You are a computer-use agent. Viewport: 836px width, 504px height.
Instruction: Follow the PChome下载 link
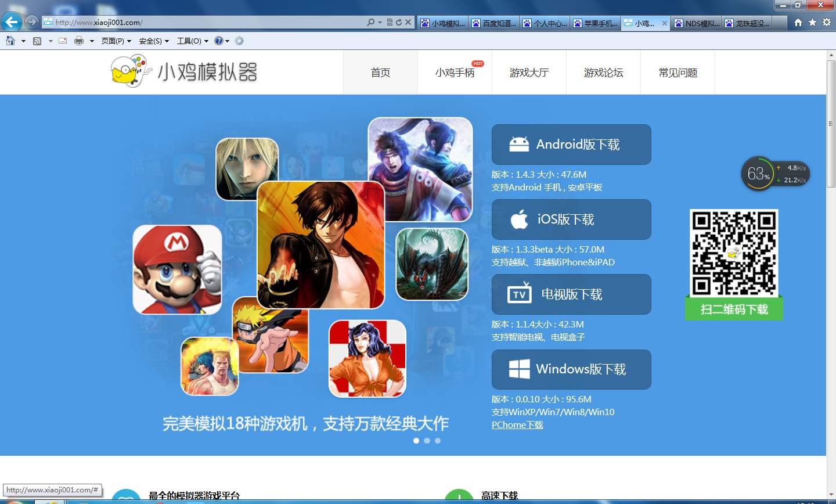517,424
